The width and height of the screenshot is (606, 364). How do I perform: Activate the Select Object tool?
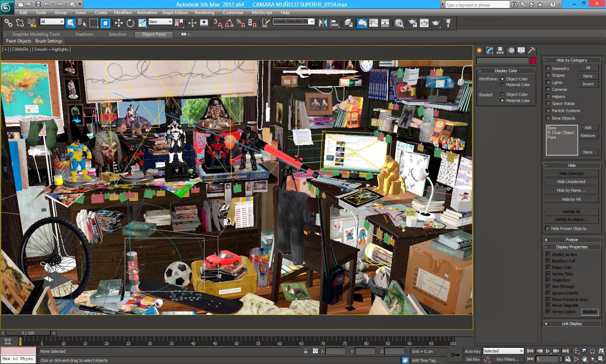[x=70, y=23]
